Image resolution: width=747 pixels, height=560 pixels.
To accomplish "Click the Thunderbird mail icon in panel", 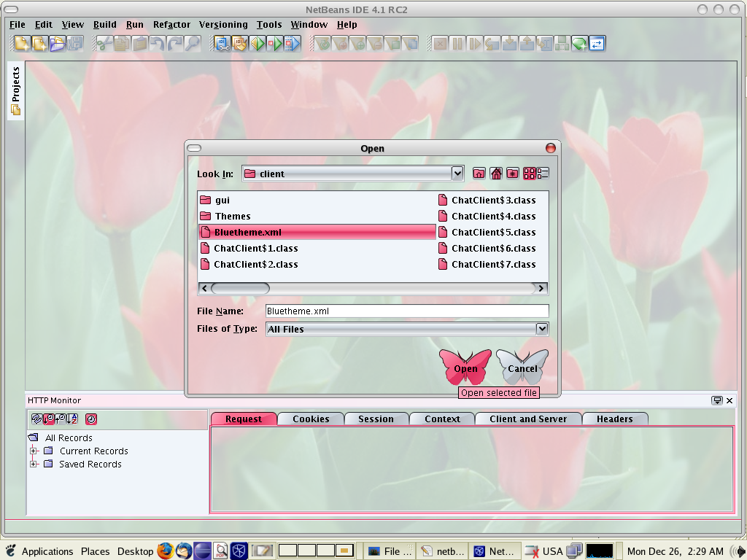I will tap(183, 551).
